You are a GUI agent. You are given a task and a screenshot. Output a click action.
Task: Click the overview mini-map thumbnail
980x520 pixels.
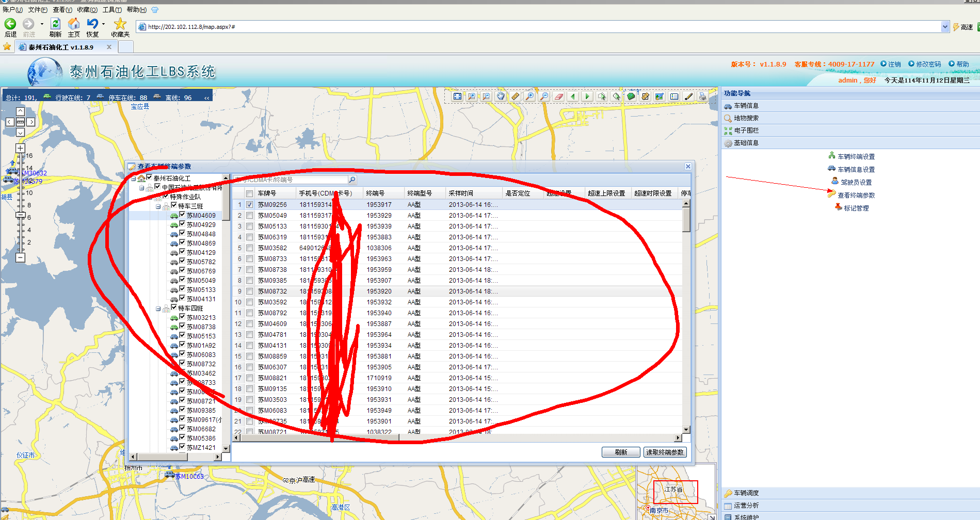click(x=676, y=492)
